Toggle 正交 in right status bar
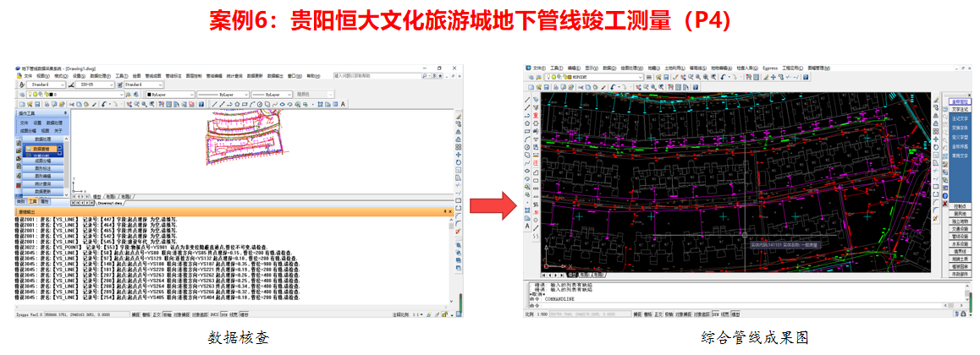This screenshot has height=355, width=980. (x=658, y=314)
